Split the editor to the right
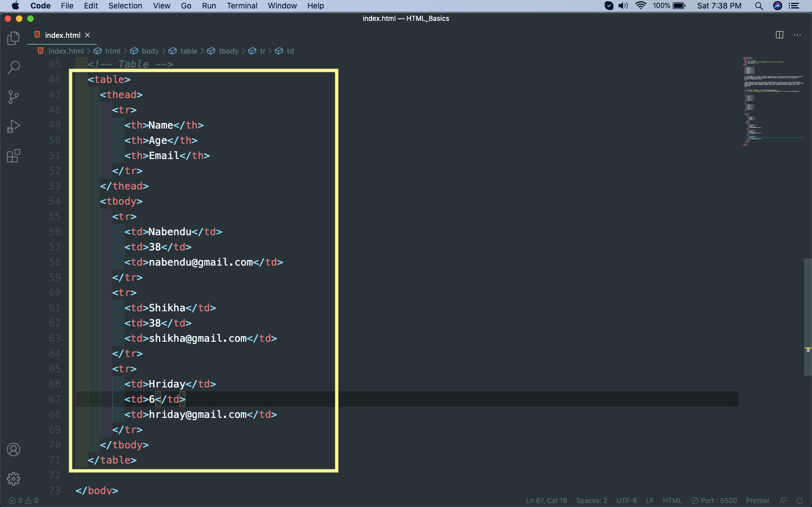The image size is (812, 507). click(x=779, y=35)
